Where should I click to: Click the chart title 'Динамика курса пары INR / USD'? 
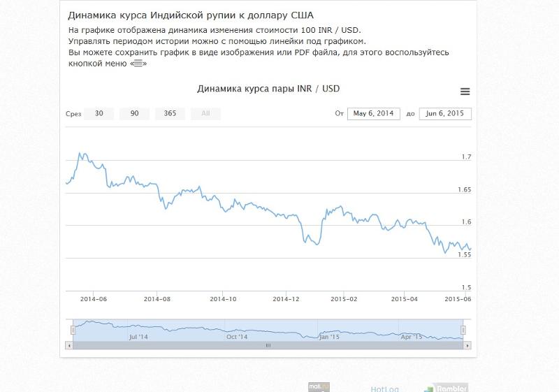pyautogui.click(x=268, y=89)
